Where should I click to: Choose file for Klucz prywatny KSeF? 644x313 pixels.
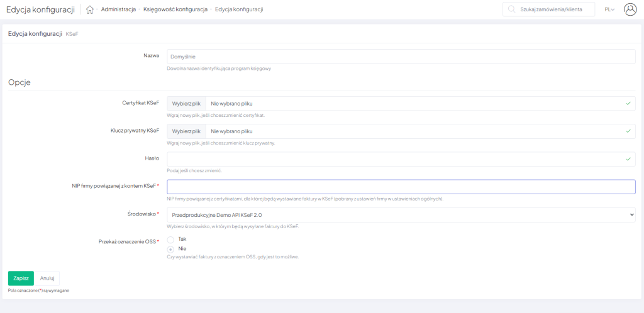(x=186, y=131)
